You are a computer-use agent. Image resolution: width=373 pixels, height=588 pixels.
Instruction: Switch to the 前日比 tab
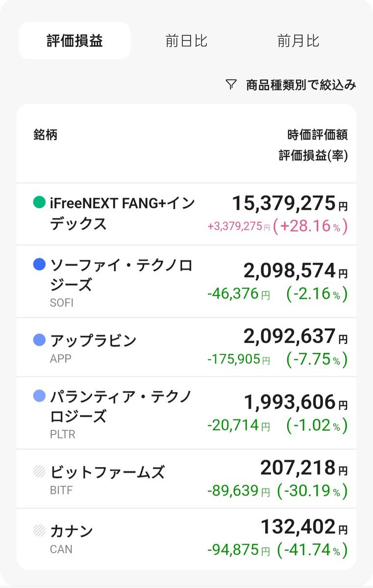[x=186, y=41]
